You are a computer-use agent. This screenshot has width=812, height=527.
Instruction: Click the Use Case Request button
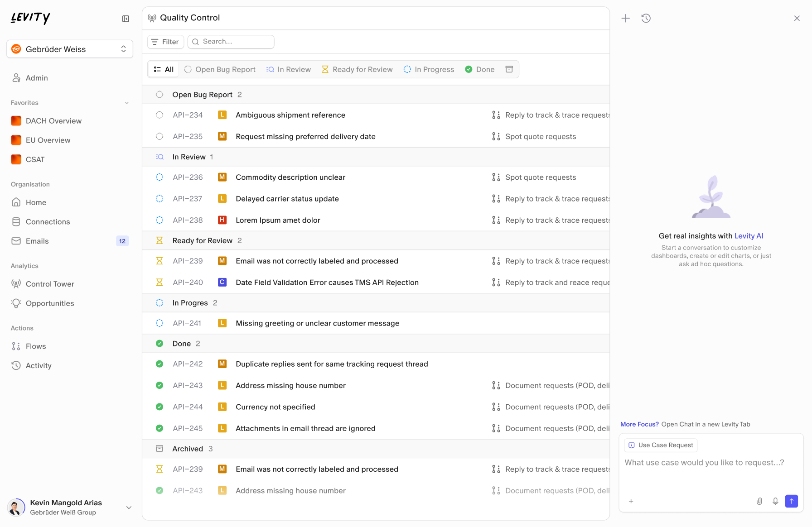pyautogui.click(x=660, y=445)
